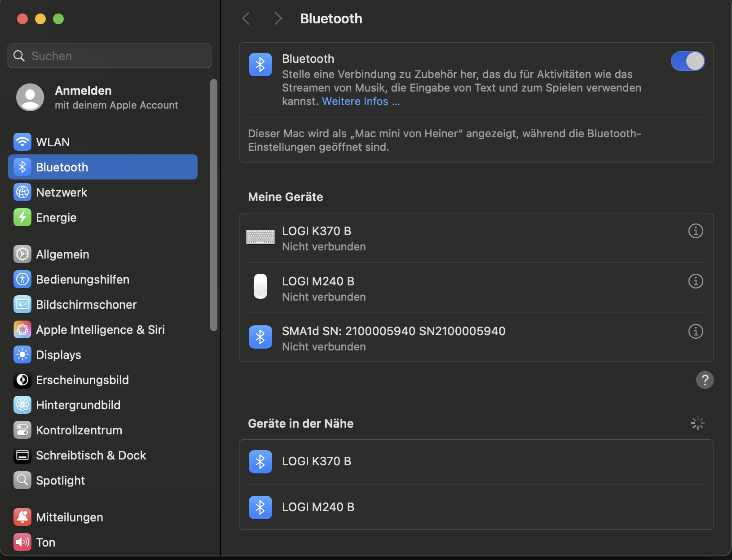Open the Weitere Infos link

(361, 101)
